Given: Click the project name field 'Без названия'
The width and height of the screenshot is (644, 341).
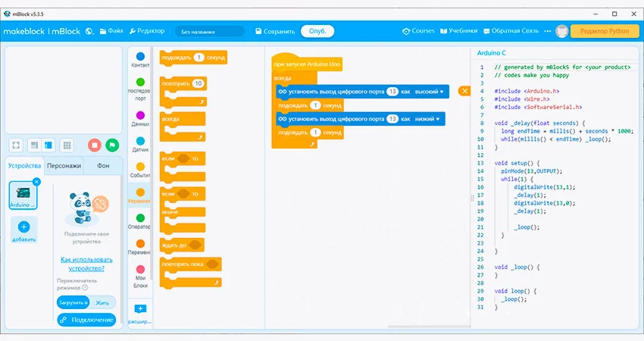Looking at the screenshot, I should pyautogui.click(x=208, y=32).
